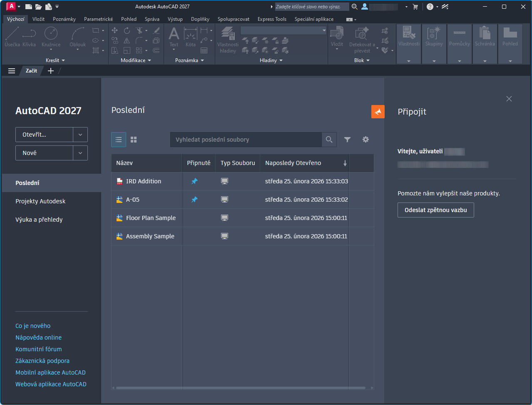Viewport: 532px width, 405px height.
Task: Click the New file icon in quick access toolbar
Action: point(29,7)
